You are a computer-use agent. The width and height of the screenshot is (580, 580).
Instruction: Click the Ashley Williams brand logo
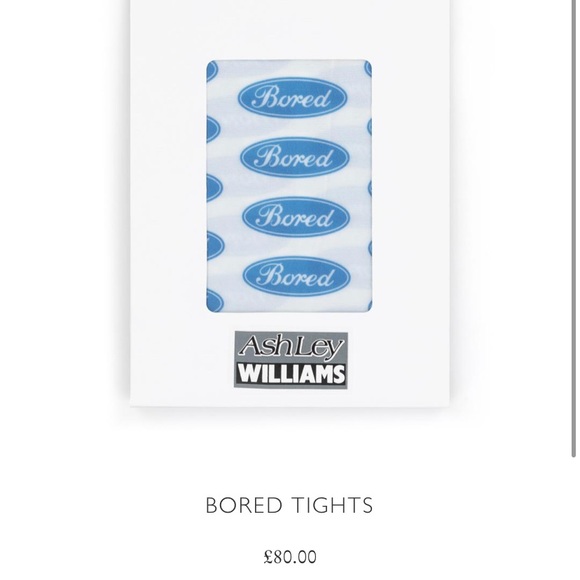tap(291, 360)
